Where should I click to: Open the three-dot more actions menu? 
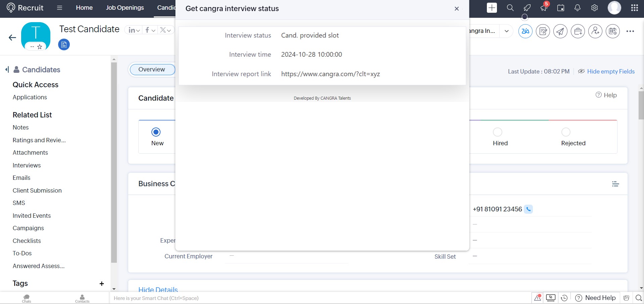(630, 32)
